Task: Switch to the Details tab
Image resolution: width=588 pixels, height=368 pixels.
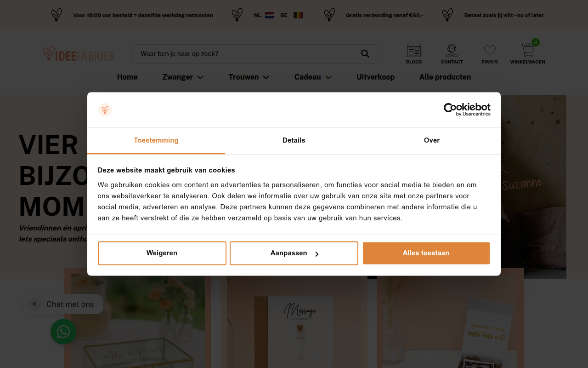Action: (294, 141)
